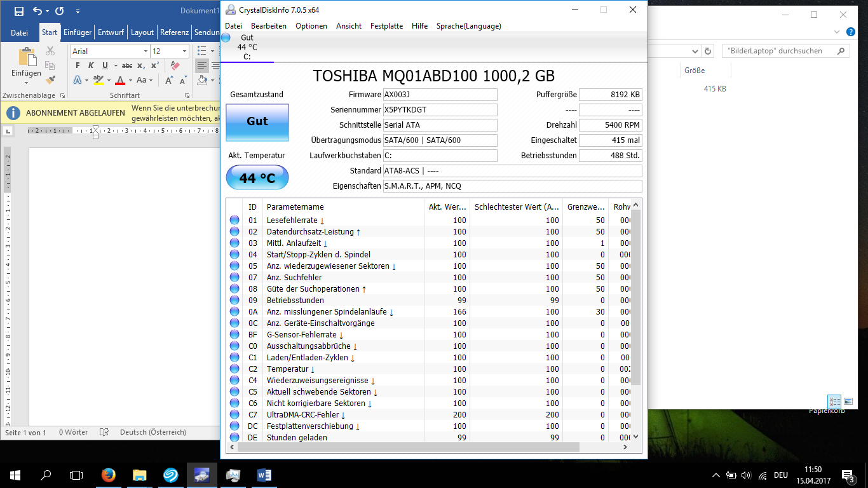Click the Gut health status button
This screenshot has width=868, height=488.
point(257,122)
